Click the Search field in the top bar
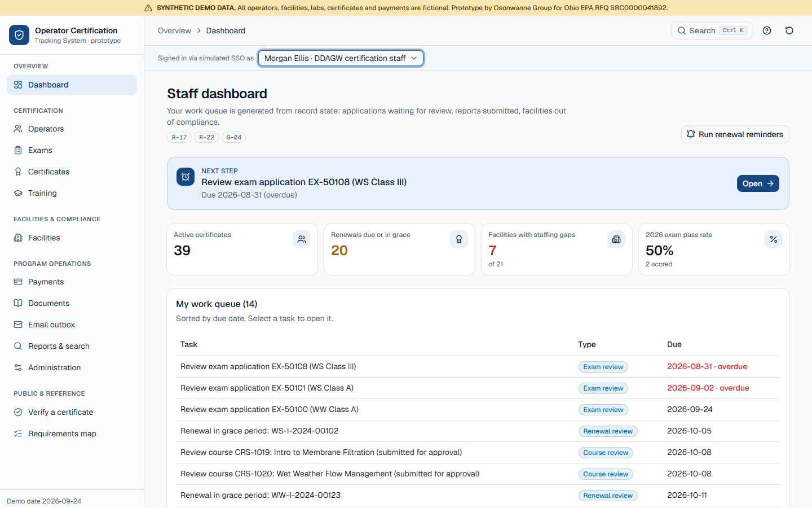 pyautogui.click(x=712, y=30)
